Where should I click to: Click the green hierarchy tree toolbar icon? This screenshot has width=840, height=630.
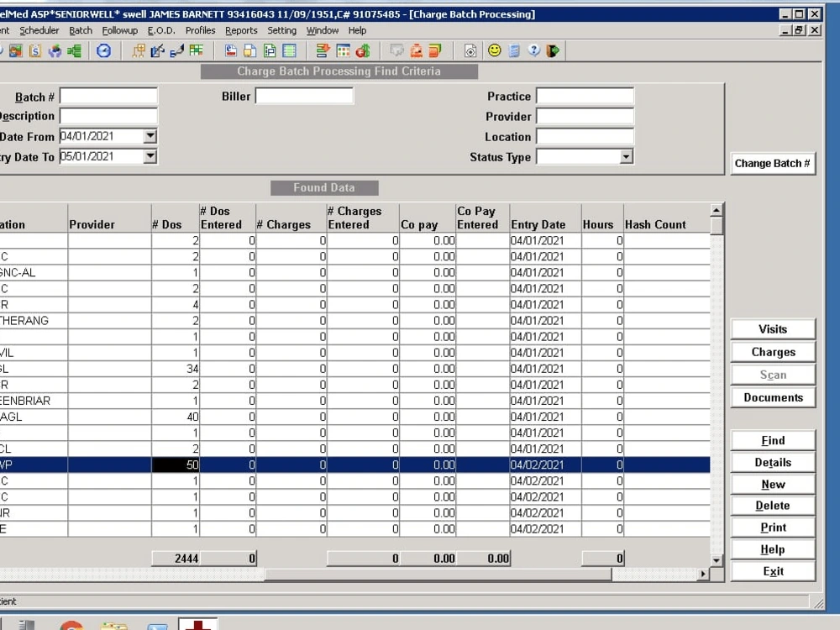75,51
